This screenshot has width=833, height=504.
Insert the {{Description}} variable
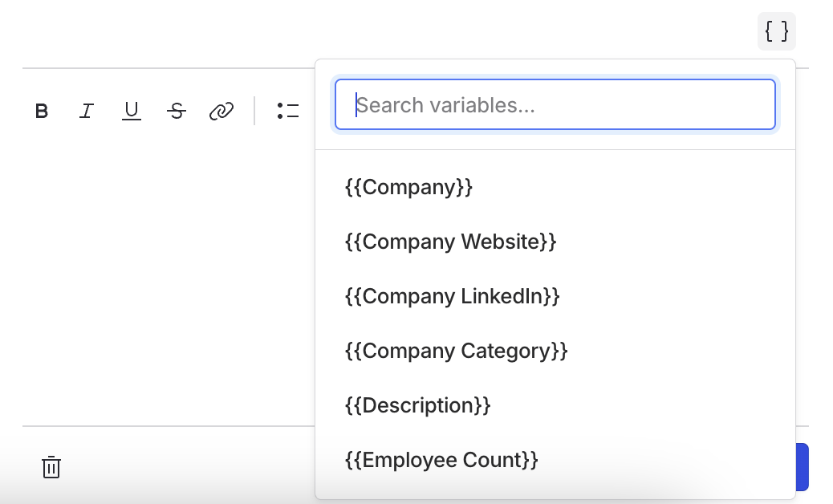[x=417, y=405]
